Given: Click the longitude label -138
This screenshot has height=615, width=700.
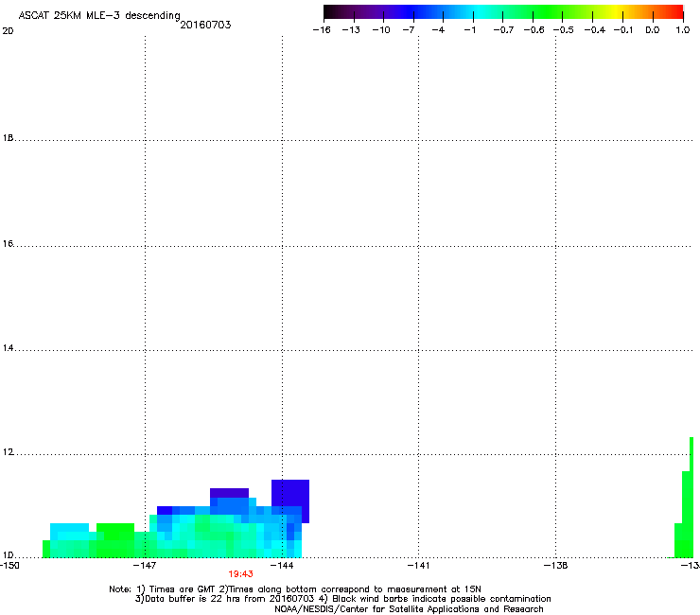Looking at the screenshot, I should pos(556,566).
